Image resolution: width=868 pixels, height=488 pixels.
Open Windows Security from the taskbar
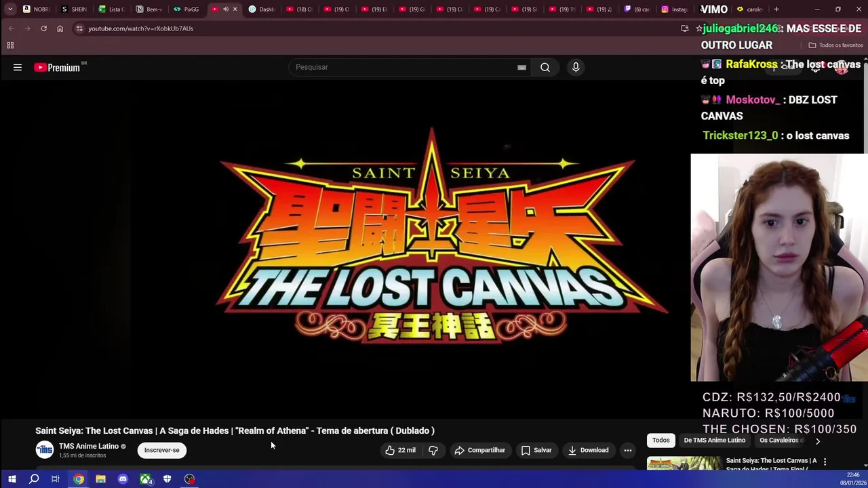(167, 479)
